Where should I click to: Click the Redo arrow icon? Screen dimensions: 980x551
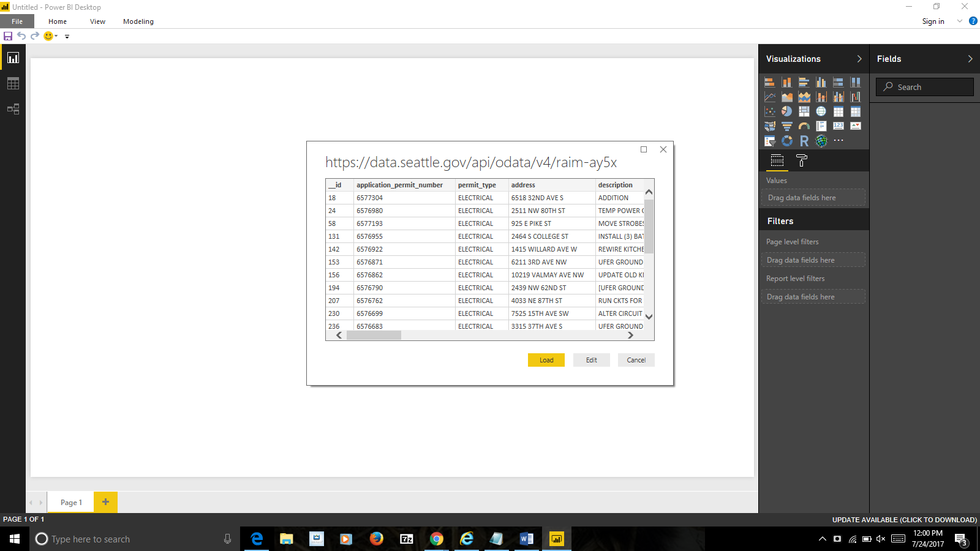(35, 36)
